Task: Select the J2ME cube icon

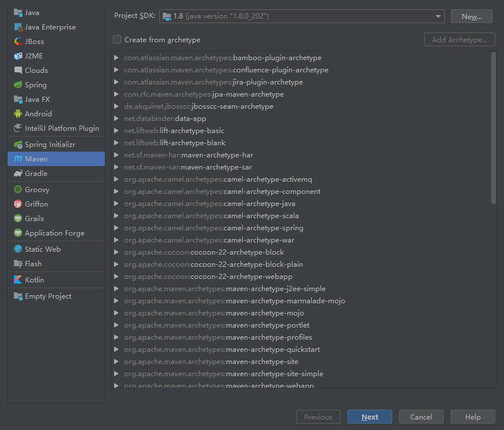Action: click(x=18, y=56)
